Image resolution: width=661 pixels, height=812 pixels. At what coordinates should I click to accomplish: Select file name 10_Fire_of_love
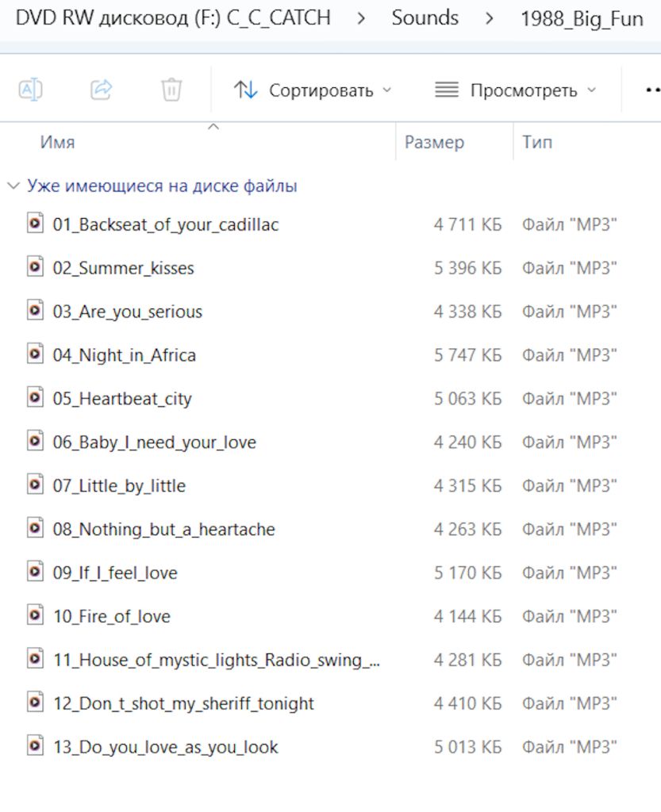click(x=112, y=617)
